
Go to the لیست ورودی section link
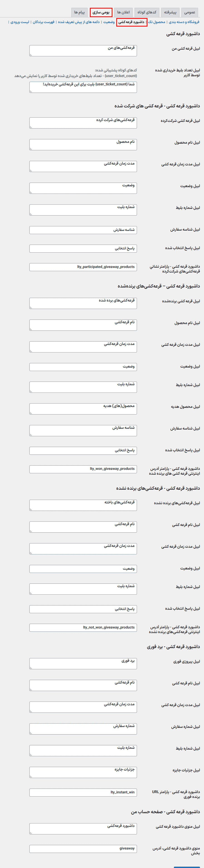[19, 22]
